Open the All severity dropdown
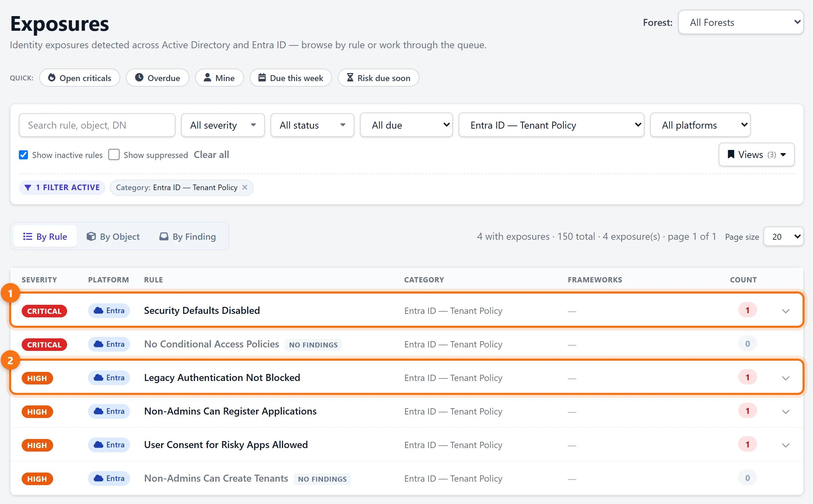813x504 pixels. (x=223, y=125)
